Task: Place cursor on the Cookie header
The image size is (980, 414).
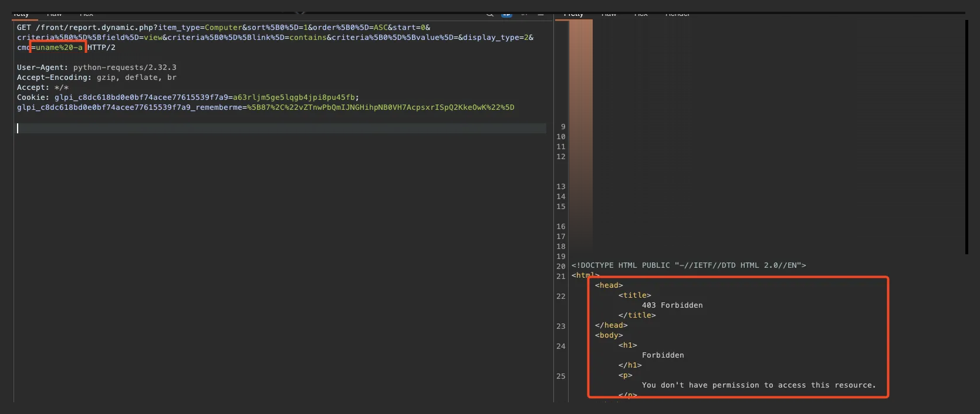Action: (x=33, y=97)
